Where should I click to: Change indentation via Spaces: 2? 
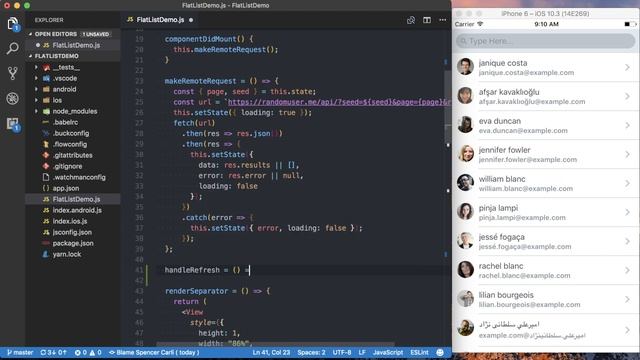311,352
